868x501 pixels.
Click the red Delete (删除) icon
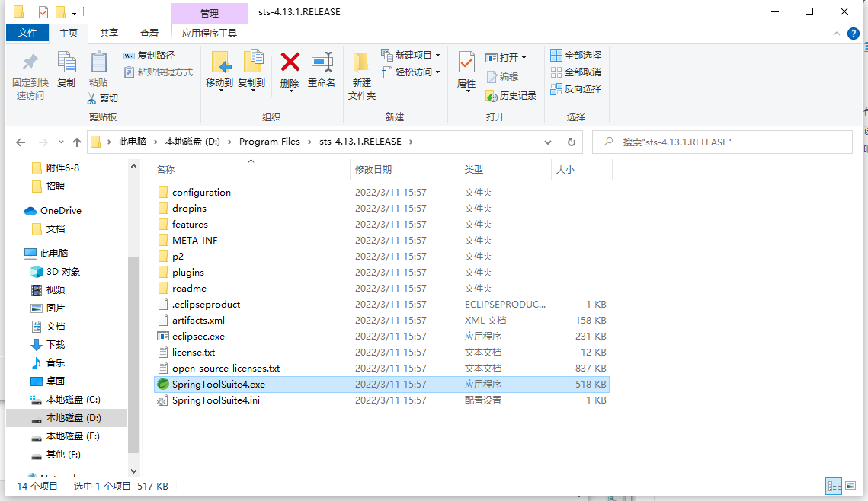coord(290,62)
